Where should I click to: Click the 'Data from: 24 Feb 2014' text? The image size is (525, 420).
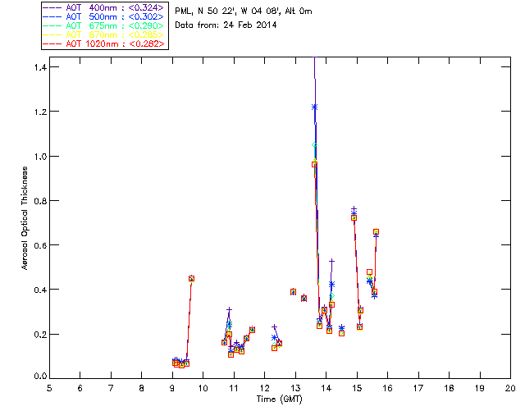[x=226, y=25]
